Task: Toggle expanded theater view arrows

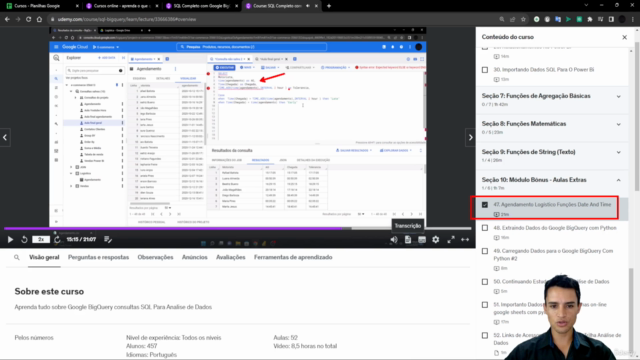Action: pos(465,240)
